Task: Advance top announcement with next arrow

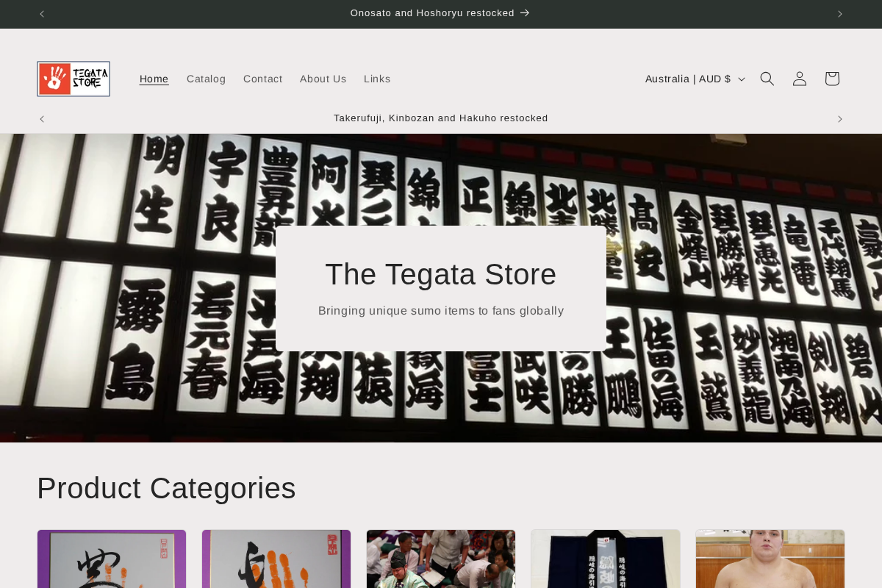Action: pos(839,13)
